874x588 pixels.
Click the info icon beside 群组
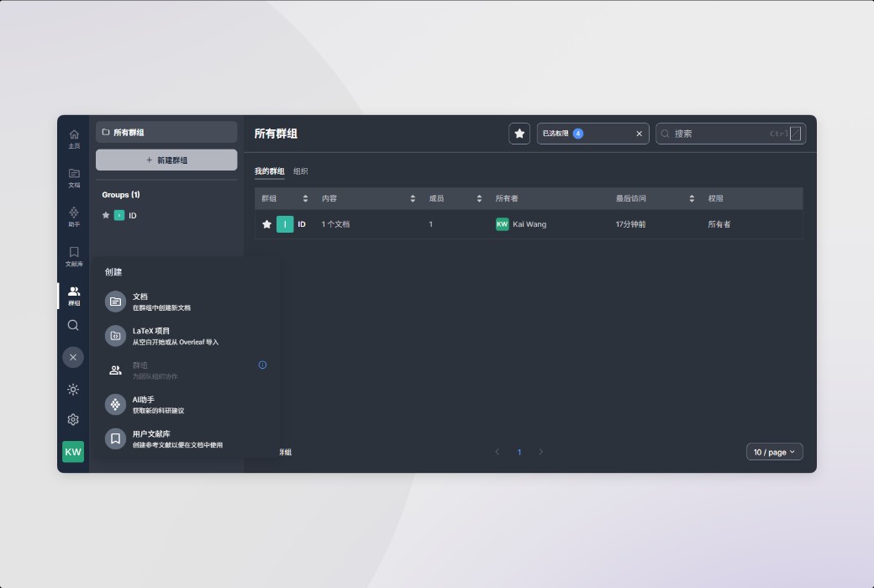coord(262,365)
